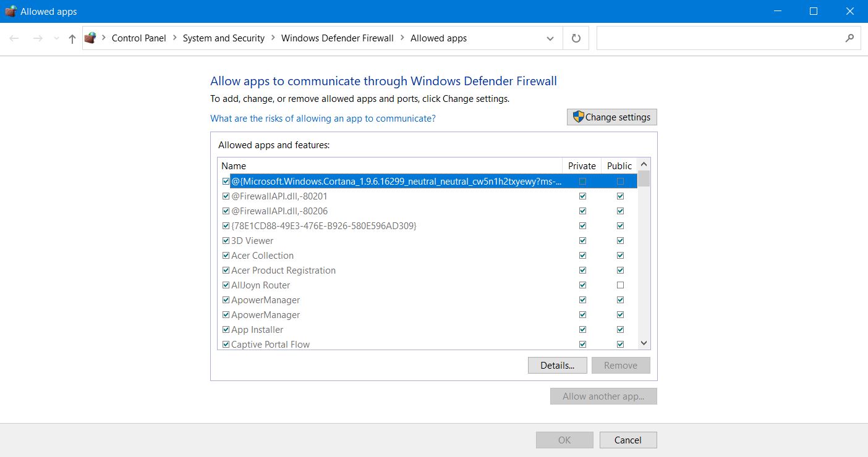Click the Allowed apps title bar icon
Image resolution: width=868 pixels, height=457 pixels.
11,11
